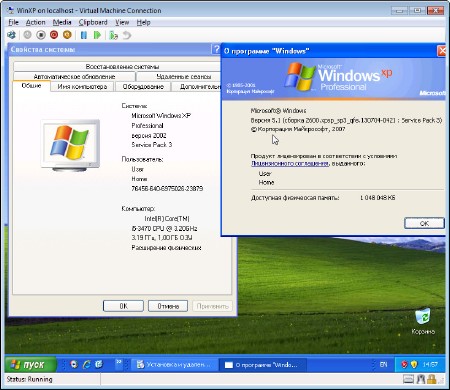Click OK in System Properties window
The image size is (450, 390).
click(x=123, y=306)
